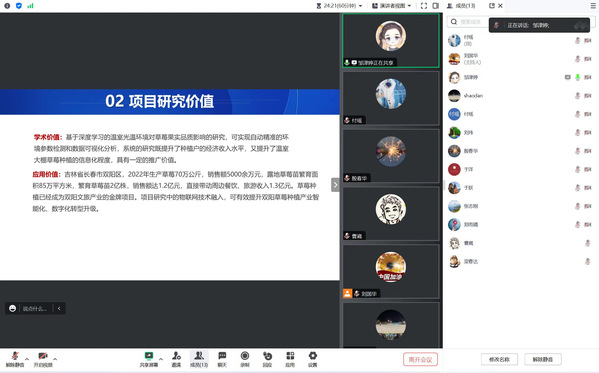
Task: Collapse the video strip with the arrow
Action: (x=335, y=185)
